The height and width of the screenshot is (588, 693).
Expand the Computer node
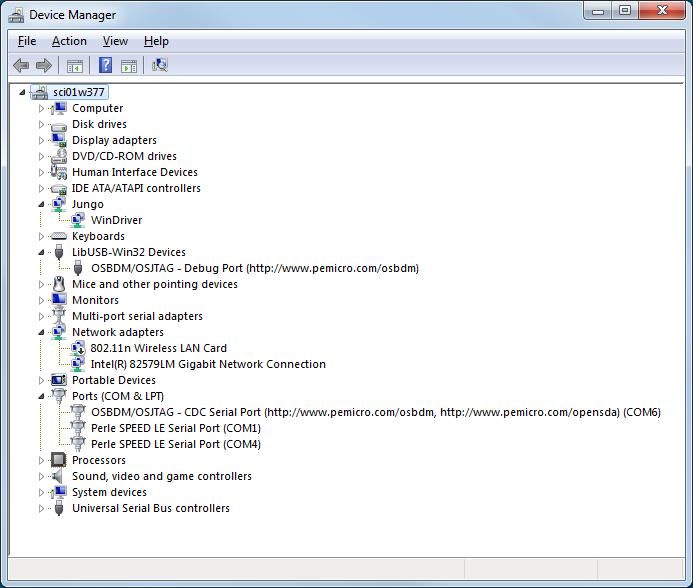coord(41,108)
